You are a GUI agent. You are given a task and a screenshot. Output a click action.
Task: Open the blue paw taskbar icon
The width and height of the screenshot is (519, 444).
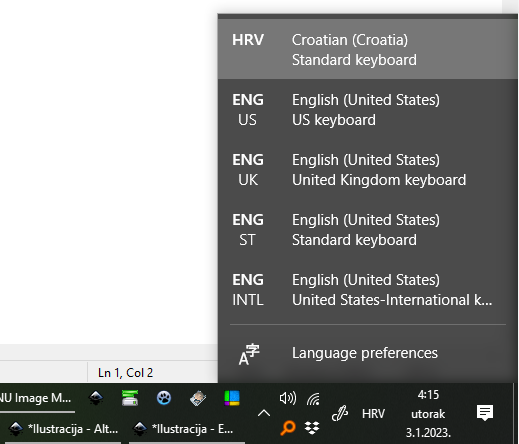tap(164, 398)
